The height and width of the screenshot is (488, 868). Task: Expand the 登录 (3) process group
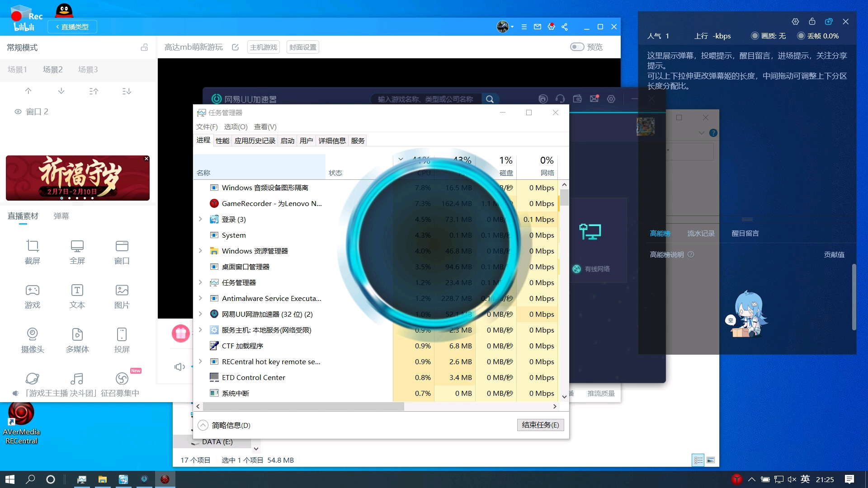200,219
